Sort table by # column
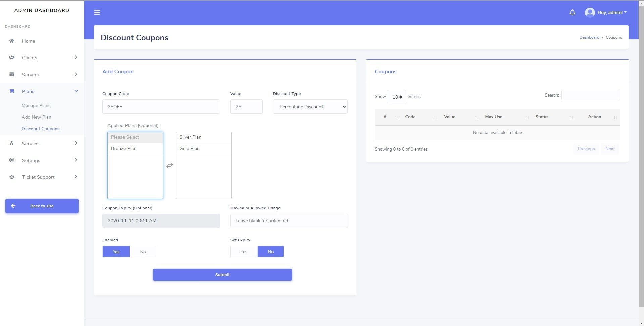644x326 pixels. (388, 117)
